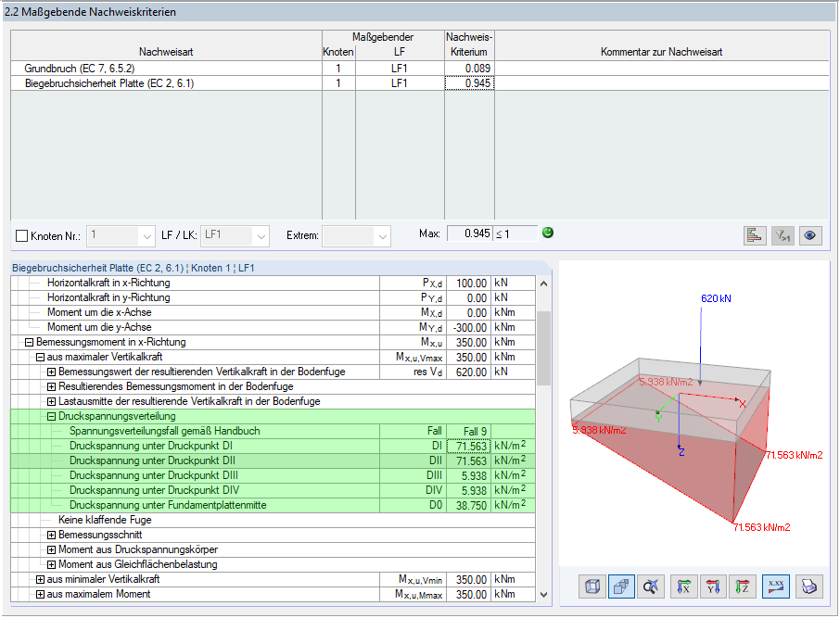Viewport: 840px width, 618px height.
Task: Activate the filter criteria greater than 1 icon
Action: coord(782,235)
